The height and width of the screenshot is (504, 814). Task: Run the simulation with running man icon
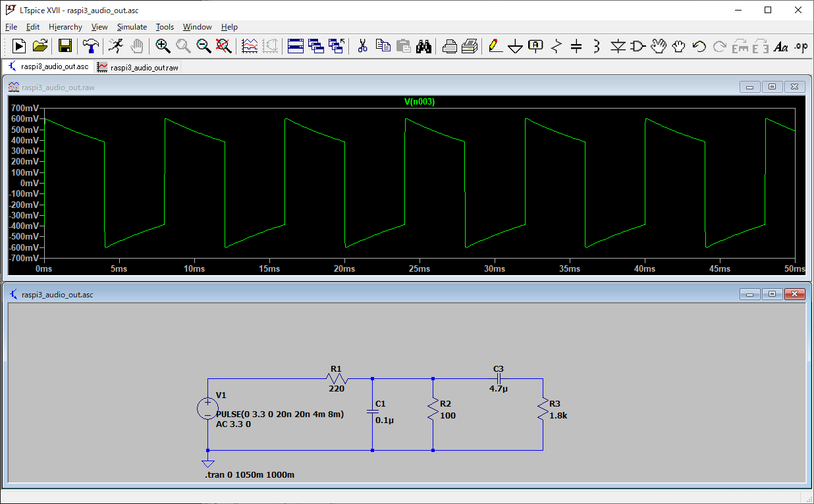tap(115, 46)
